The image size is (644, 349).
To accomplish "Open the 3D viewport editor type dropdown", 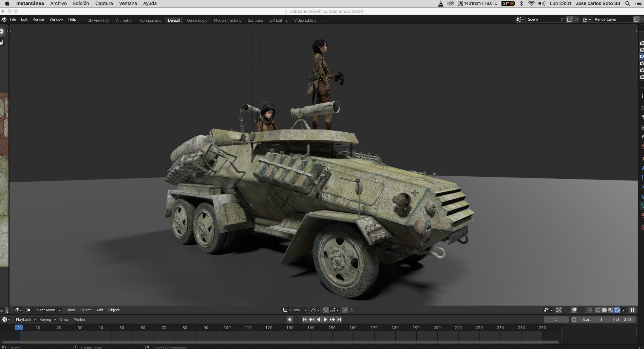I will [x=18, y=310].
